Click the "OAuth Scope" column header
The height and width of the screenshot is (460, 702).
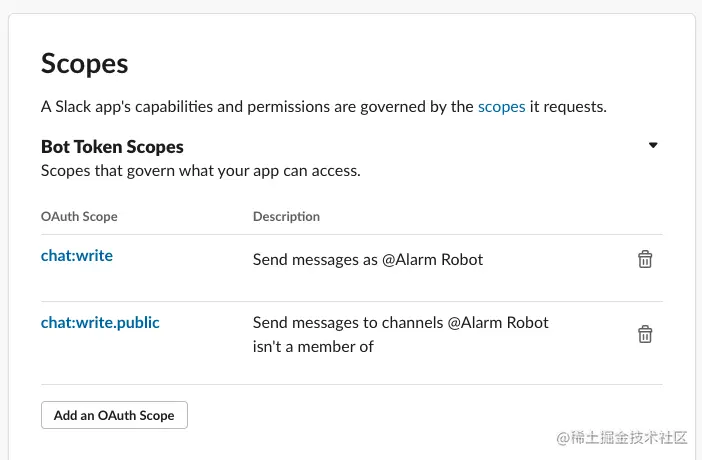79,216
